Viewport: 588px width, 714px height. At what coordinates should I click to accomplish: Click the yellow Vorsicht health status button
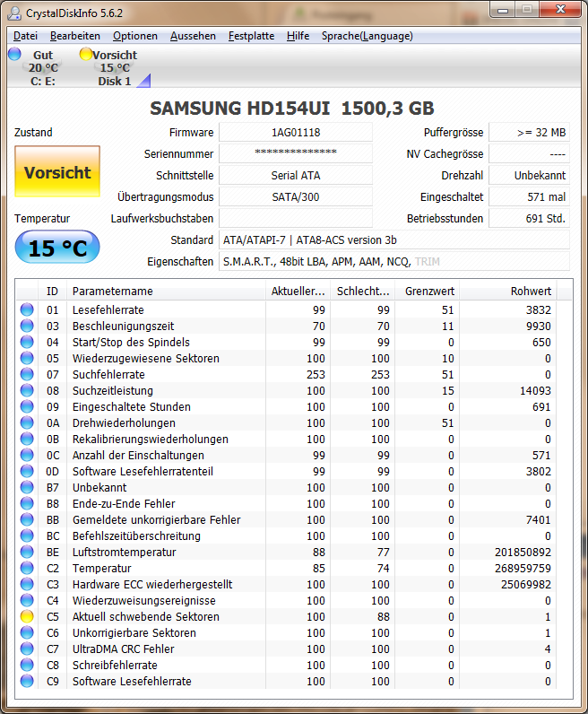57,171
